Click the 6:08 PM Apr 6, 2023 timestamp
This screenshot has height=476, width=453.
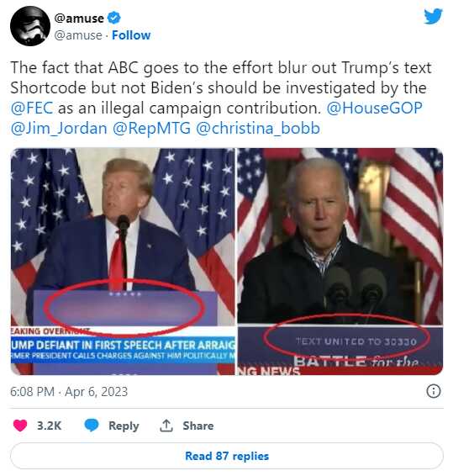pos(69,392)
